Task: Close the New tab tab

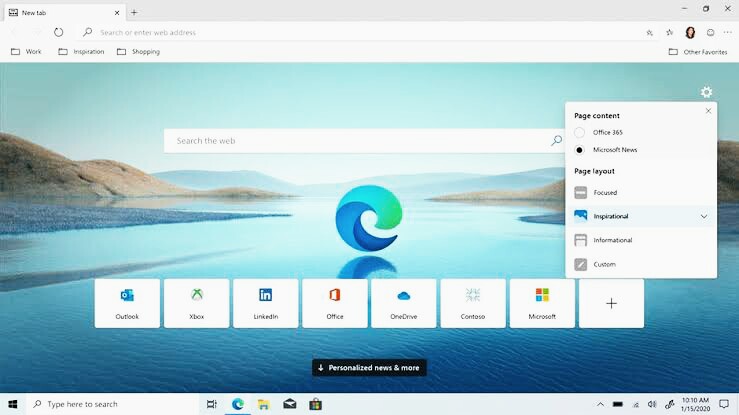Action: [x=117, y=13]
